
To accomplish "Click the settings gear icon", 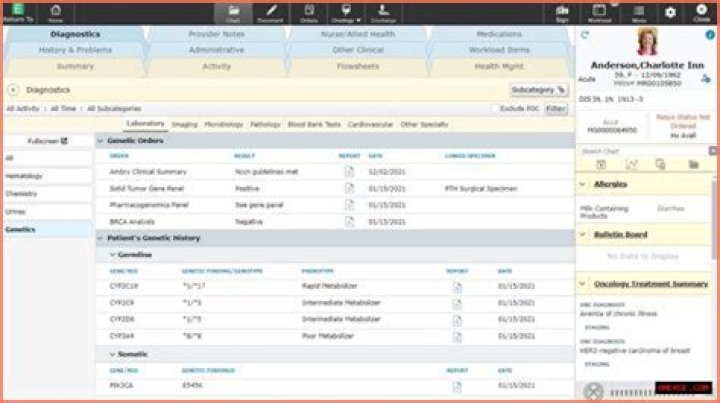I will click(670, 13).
